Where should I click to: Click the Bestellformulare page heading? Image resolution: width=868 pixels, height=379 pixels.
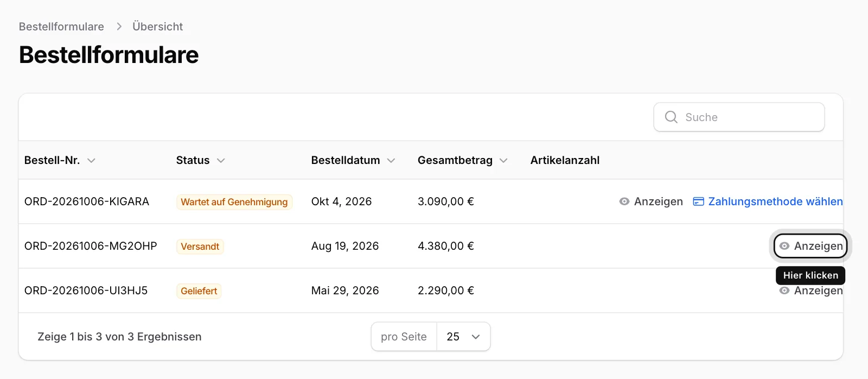[109, 55]
